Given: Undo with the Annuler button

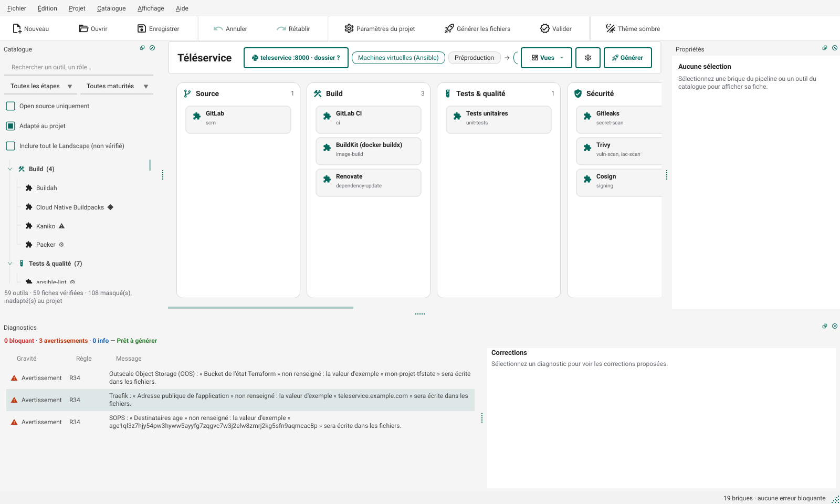Looking at the screenshot, I should tap(230, 29).
